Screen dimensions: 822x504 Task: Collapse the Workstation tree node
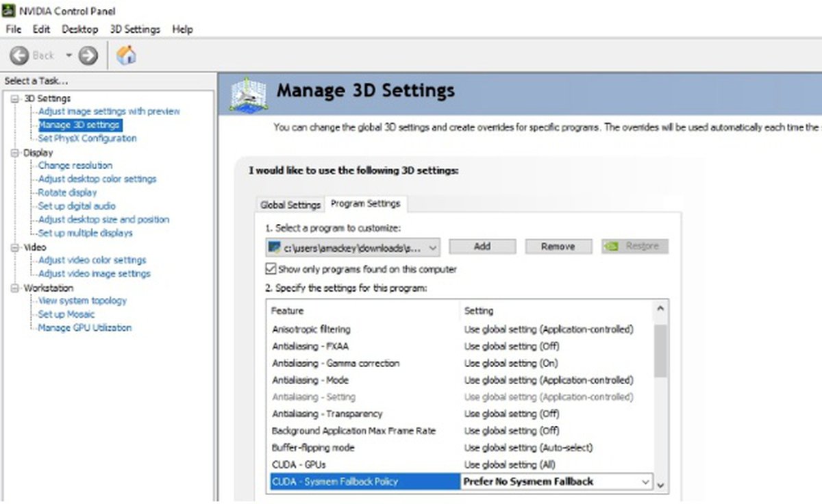(15, 288)
